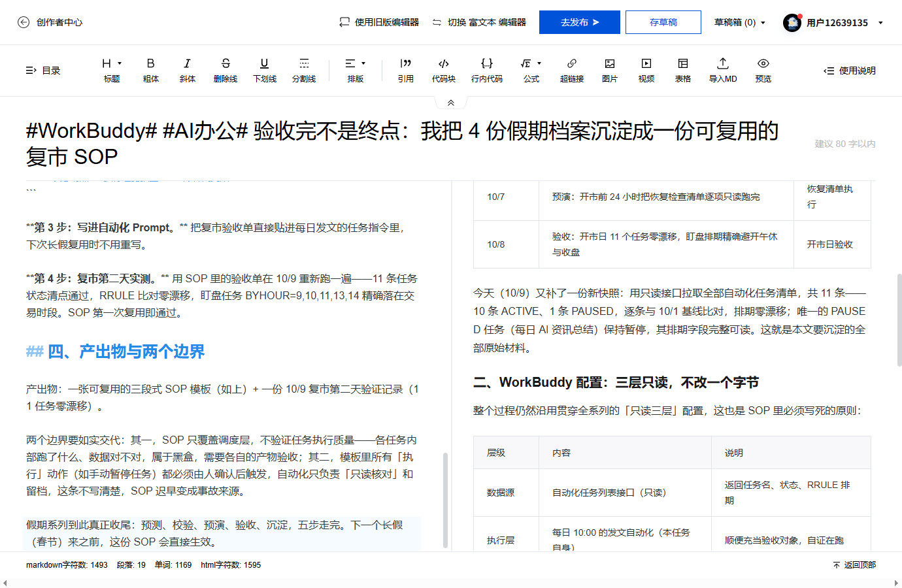902x588 pixels.
Task: Click 去发布 to publish
Action: [580, 22]
